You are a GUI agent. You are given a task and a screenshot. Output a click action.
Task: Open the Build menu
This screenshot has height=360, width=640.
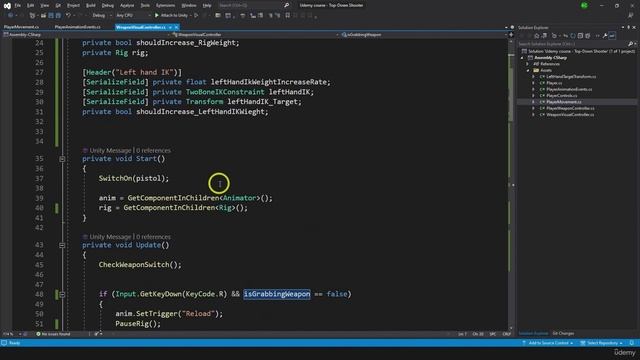pos(91,6)
